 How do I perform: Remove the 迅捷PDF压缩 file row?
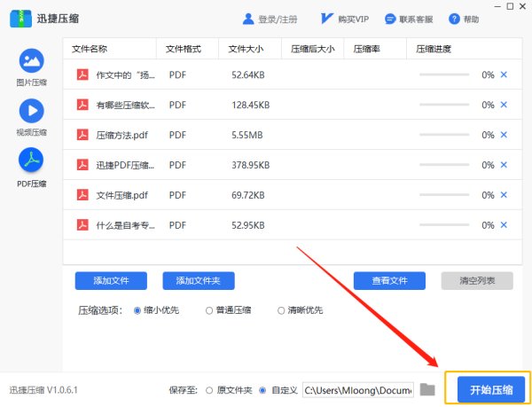click(x=504, y=165)
